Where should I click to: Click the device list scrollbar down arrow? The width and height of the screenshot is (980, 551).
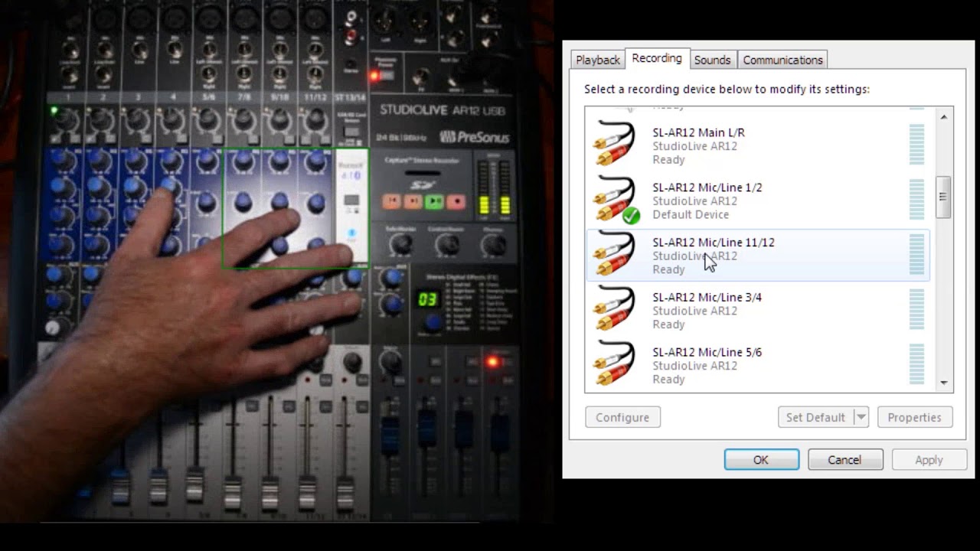coord(943,383)
